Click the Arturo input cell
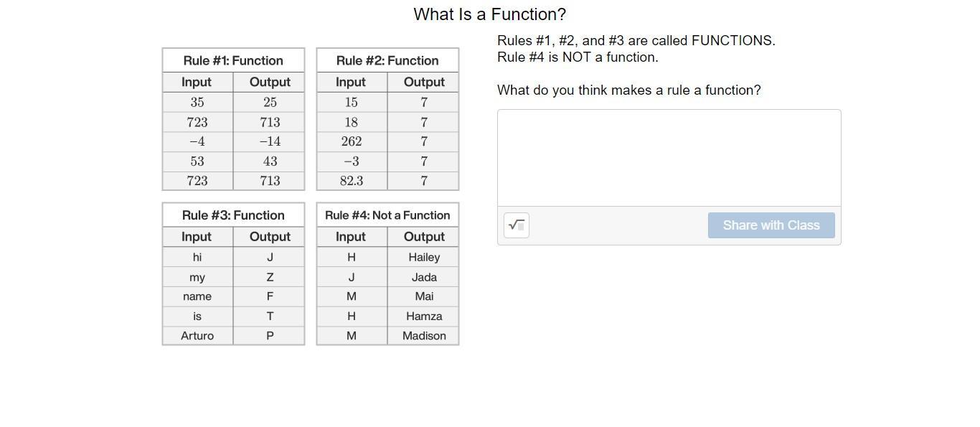 197,336
